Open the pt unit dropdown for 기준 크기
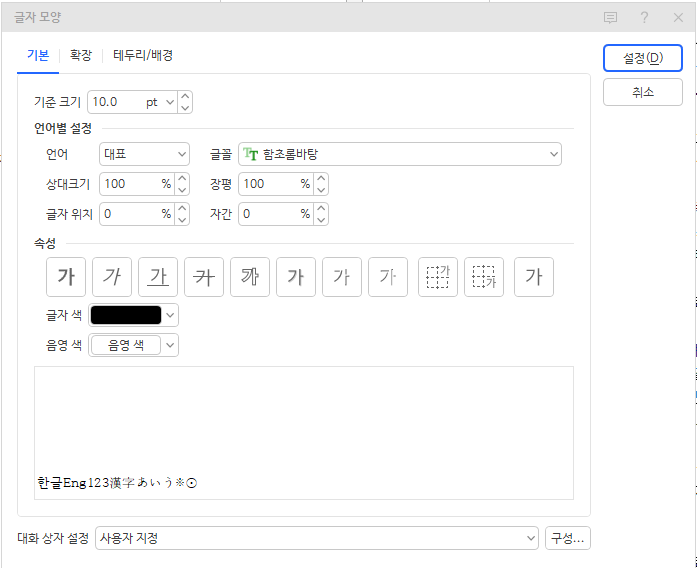697x568 pixels. click(x=170, y=102)
